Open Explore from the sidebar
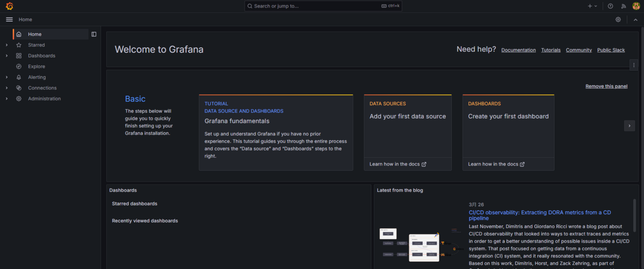This screenshot has height=269, width=644. click(x=36, y=67)
